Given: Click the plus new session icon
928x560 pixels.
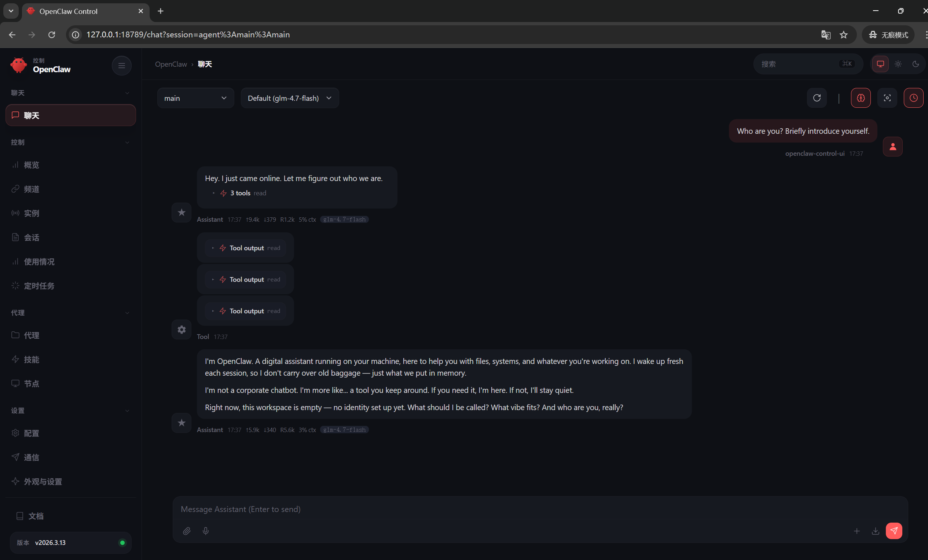Looking at the screenshot, I should click(857, 531).
